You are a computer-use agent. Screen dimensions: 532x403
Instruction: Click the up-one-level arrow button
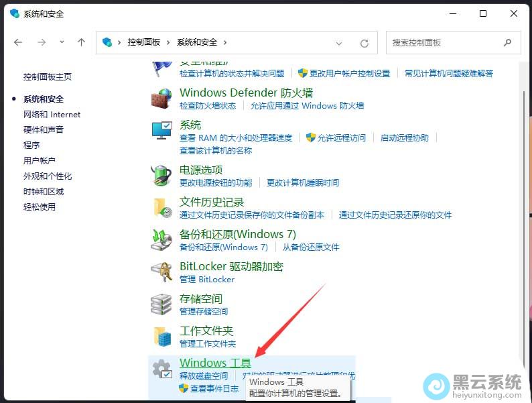click(x=81, y=42)
